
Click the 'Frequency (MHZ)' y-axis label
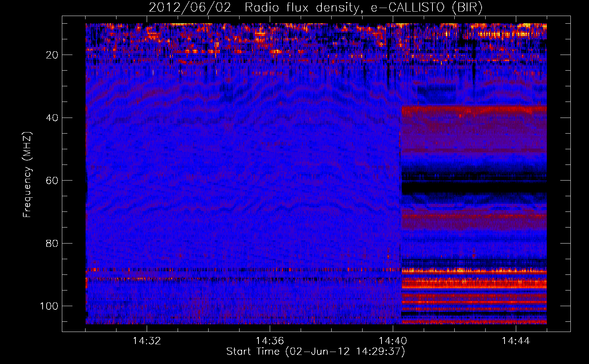coord(27,175)
